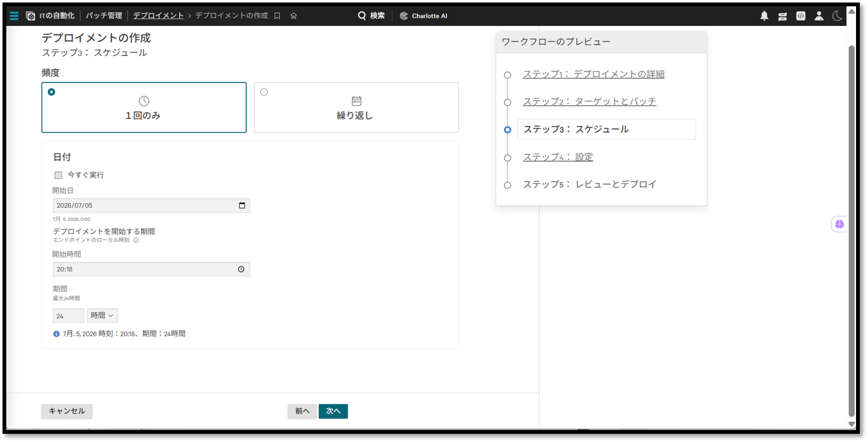Go to ステップ2: ターゲットとパッチ
The image size is (868, 442).
[x=590, y=101]
